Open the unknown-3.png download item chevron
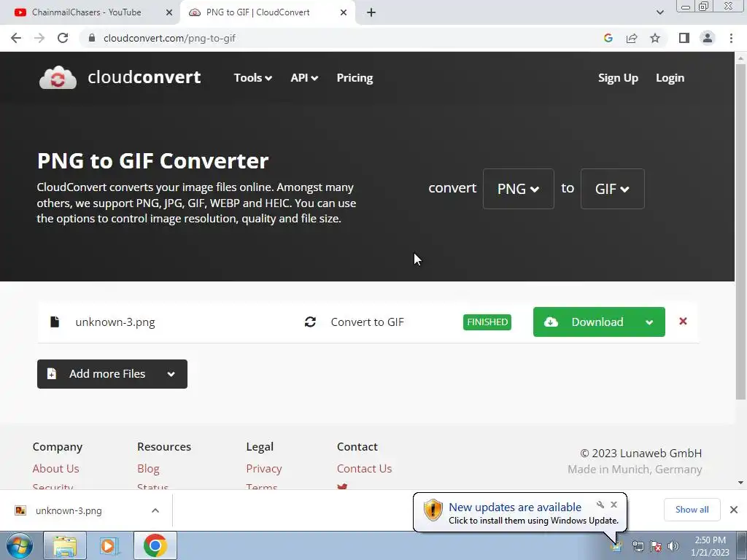The height and width of the screenshot is (560, 747). click(155, 510)
